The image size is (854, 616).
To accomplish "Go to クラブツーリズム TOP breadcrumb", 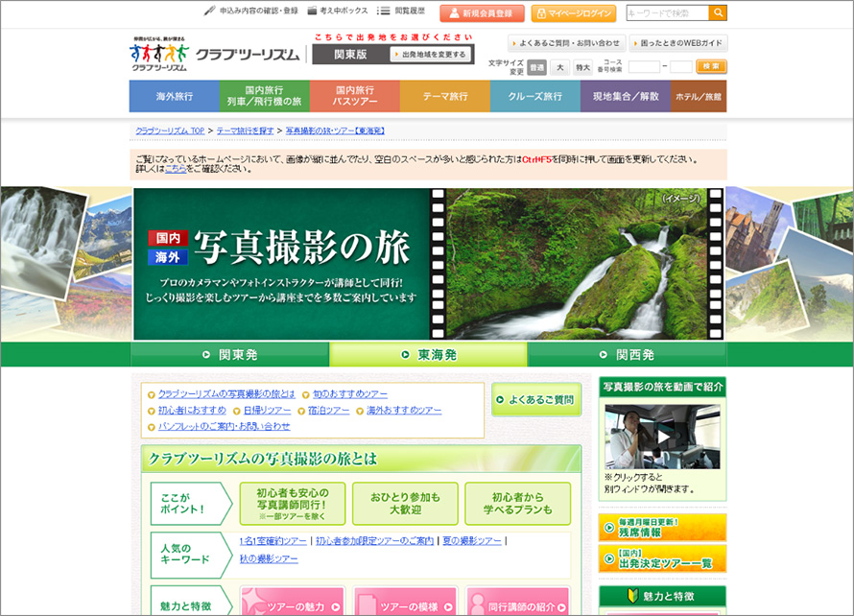I will [170, 130].
